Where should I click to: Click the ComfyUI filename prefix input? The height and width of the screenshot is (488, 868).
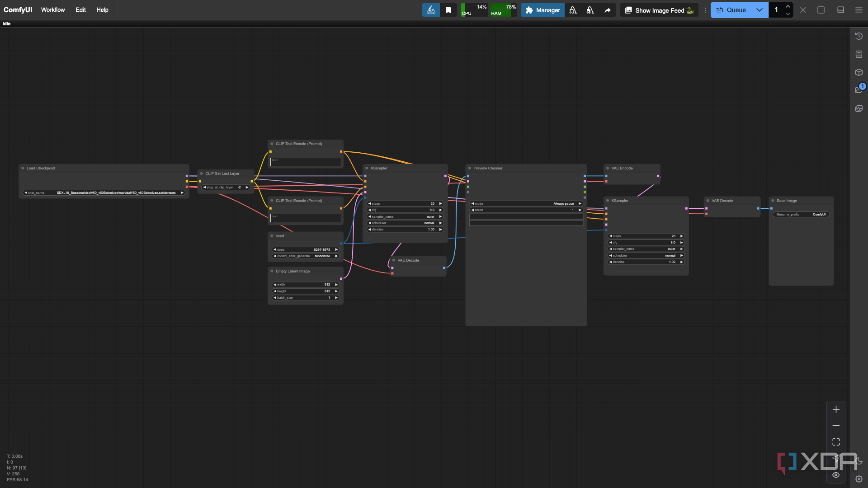[x=801, y=214]
